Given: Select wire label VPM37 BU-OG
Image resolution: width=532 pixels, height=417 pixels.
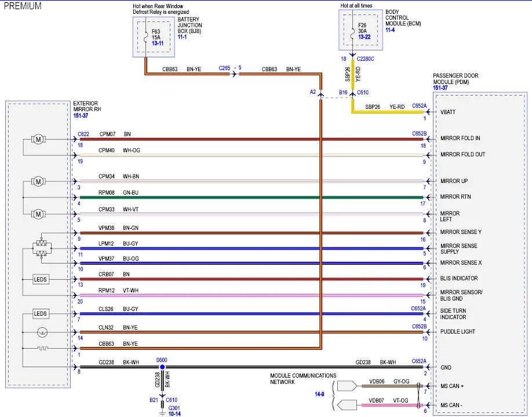Looking at the screenshot, I should 118,259.
